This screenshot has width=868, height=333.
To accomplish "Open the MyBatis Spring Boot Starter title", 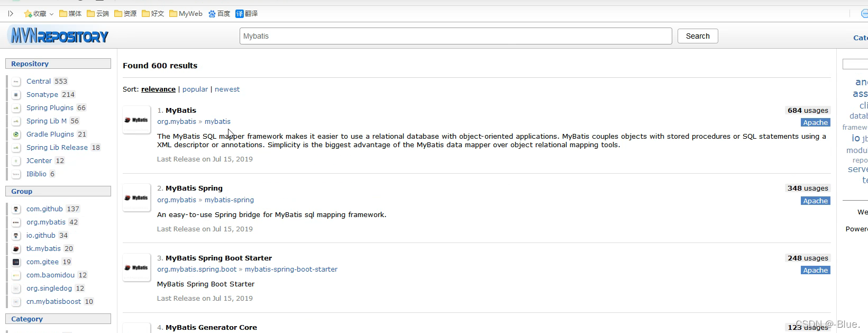I will coord(218,258).
